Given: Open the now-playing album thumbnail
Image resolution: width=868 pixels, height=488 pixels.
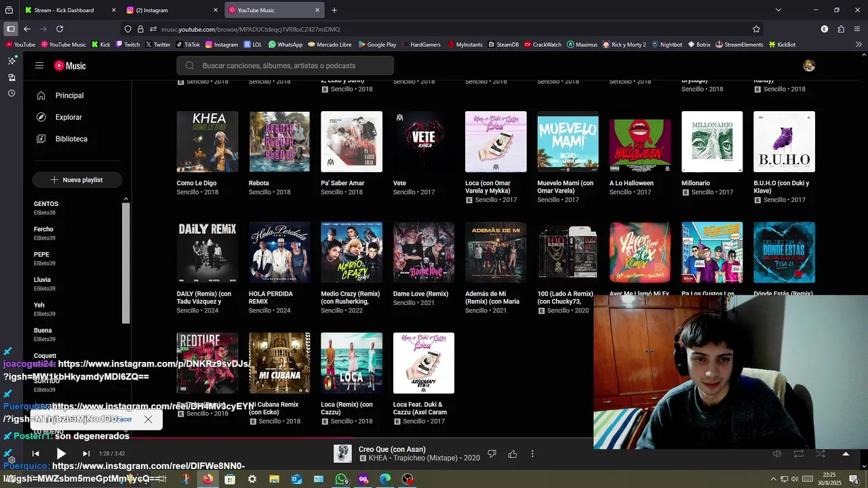Looking at the screenshot, I should 342,453.
